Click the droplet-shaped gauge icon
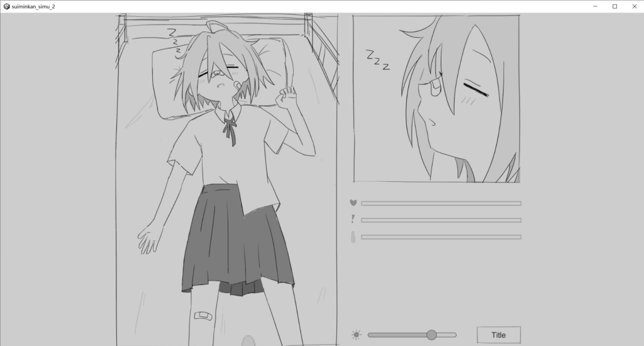This screenshot has width=644, height=346. (x=353, y=237)
